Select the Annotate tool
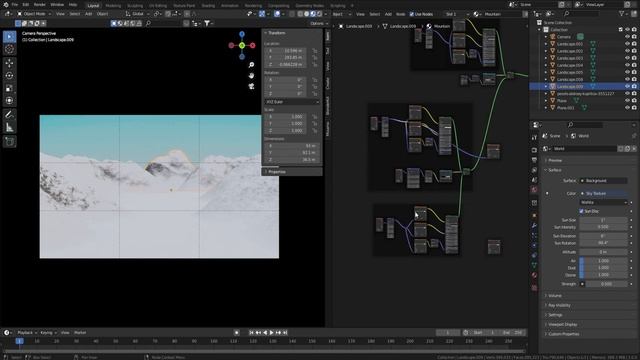This screenshot has width=640, height=360. (x=9, y=115)
